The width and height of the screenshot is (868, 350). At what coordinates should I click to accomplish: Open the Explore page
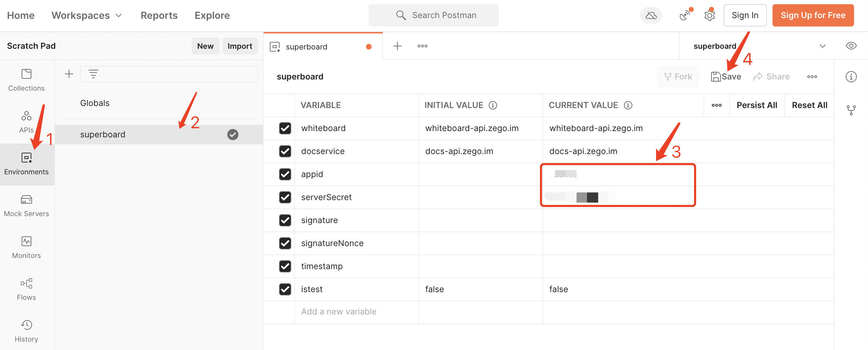point(212,15)
